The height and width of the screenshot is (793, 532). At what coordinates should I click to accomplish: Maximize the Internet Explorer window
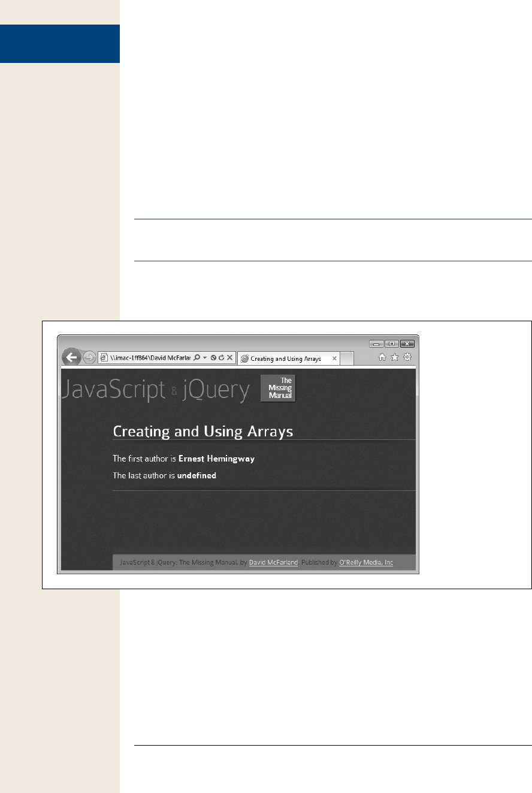391,343
